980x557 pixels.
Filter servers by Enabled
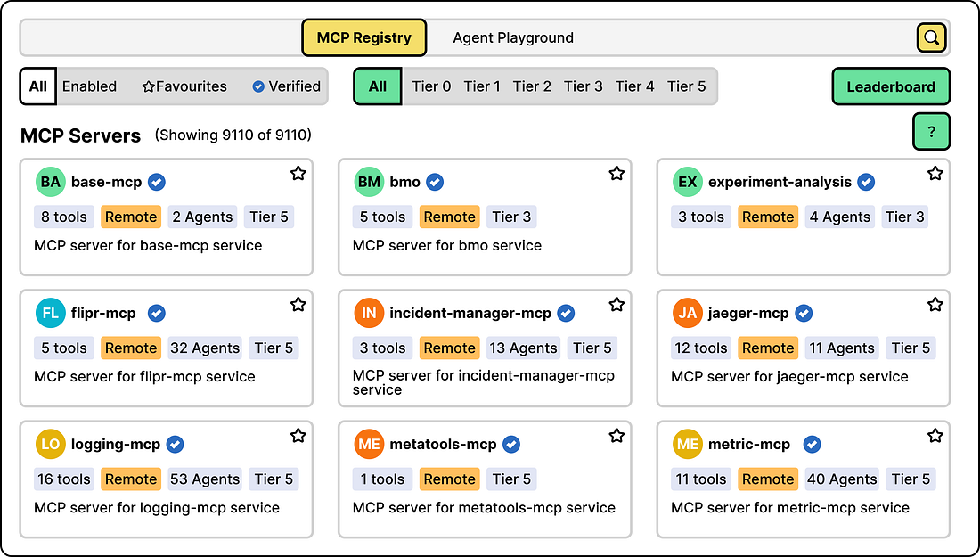coord(89,86)
